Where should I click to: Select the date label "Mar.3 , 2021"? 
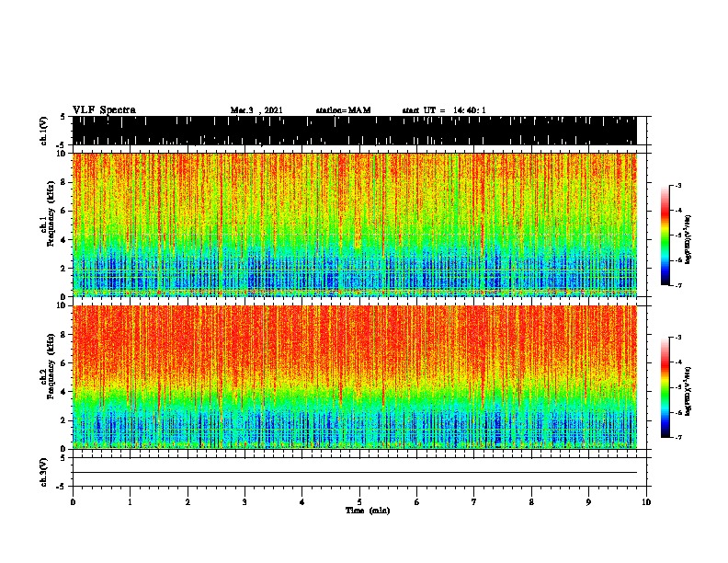tap(256, 110)
